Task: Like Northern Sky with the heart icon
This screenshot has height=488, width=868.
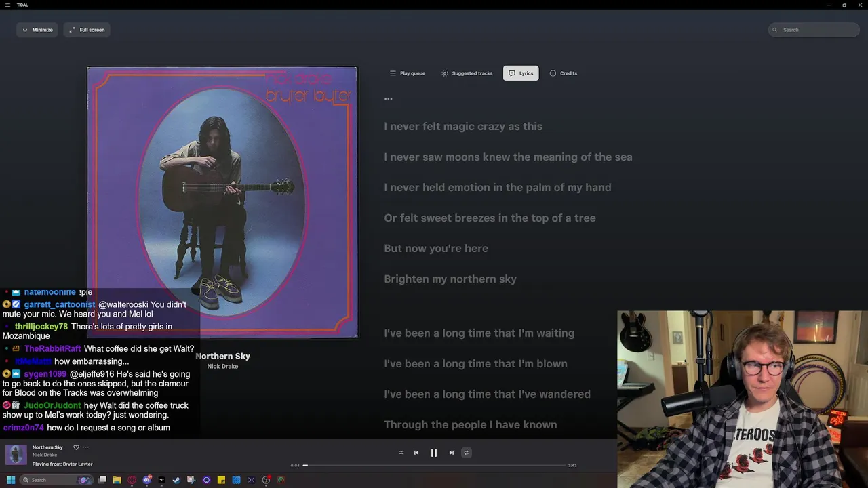Action: [76, 447]
